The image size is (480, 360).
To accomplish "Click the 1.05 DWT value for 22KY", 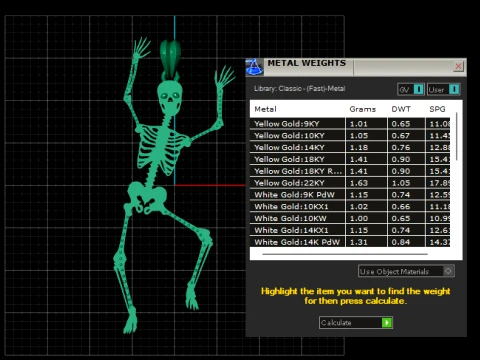I will coord(401,183).
